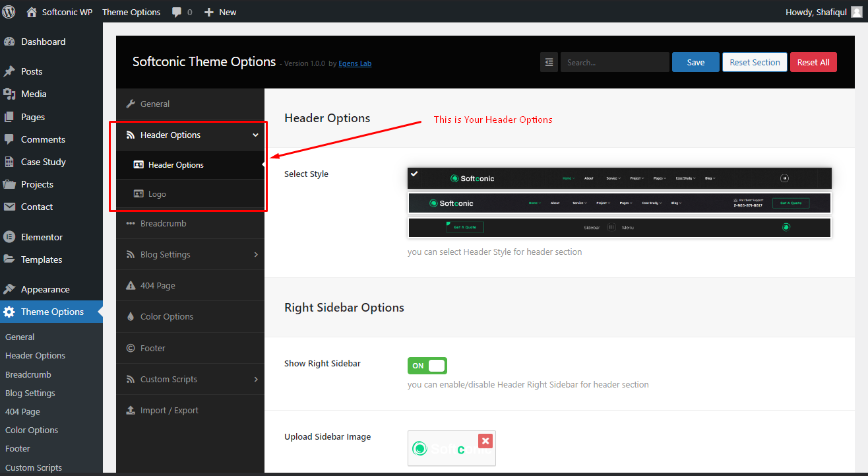Open 404 Page section in options panel
The height and width of the screenshot is (476, 868).
point(190,285)
